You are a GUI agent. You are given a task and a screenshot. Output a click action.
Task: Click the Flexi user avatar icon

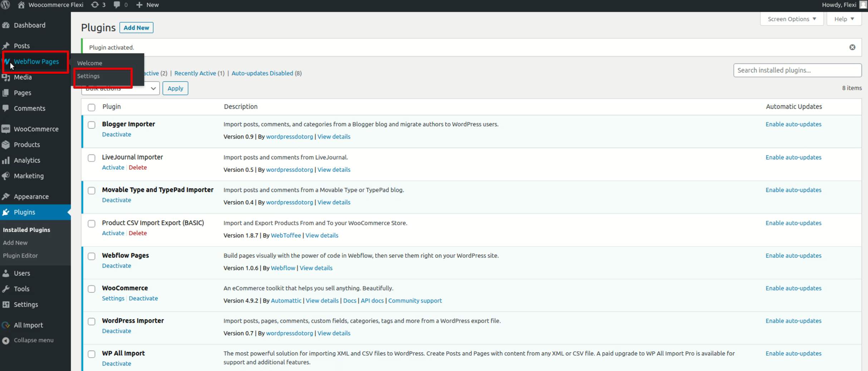863,5
